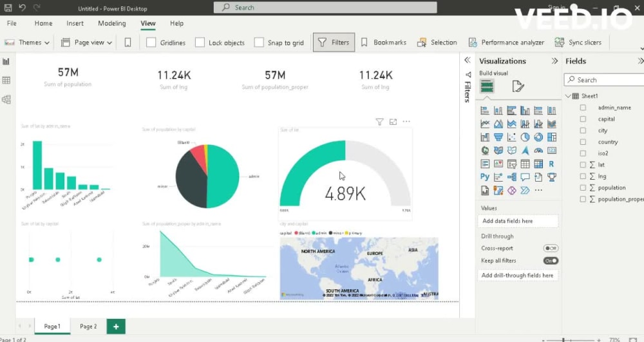Screen dimensions: 644x342
Task: Collapse the Sheet1 table tree
Action: 569,96
